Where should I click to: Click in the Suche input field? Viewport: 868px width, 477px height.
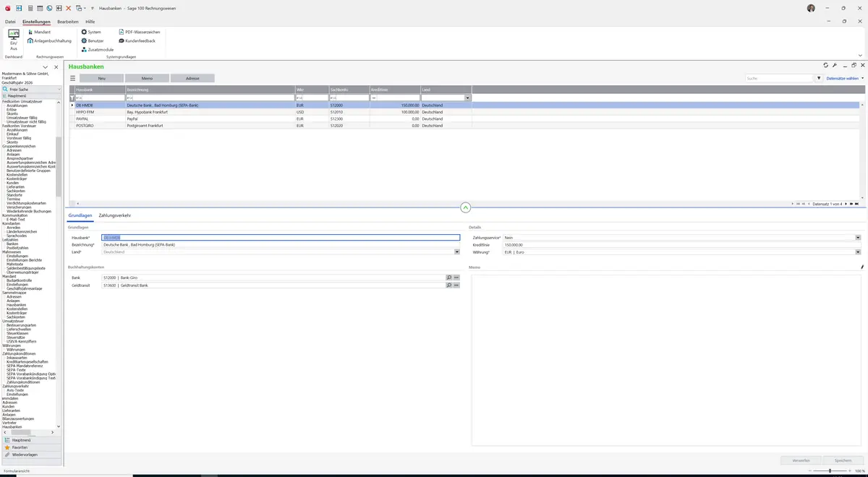coord(780,78)
